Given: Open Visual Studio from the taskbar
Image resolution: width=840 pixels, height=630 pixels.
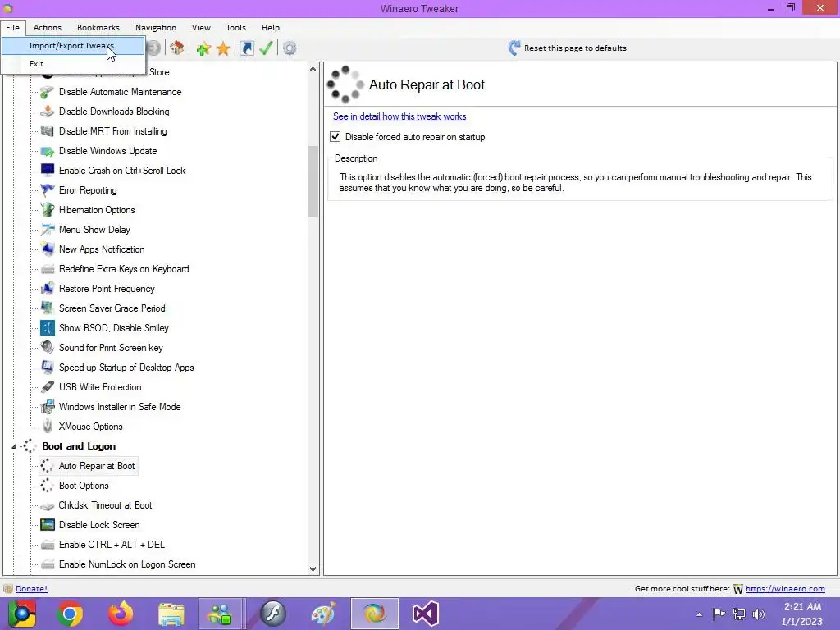Looking at the screenshot, I should click(x=426, y=614).
